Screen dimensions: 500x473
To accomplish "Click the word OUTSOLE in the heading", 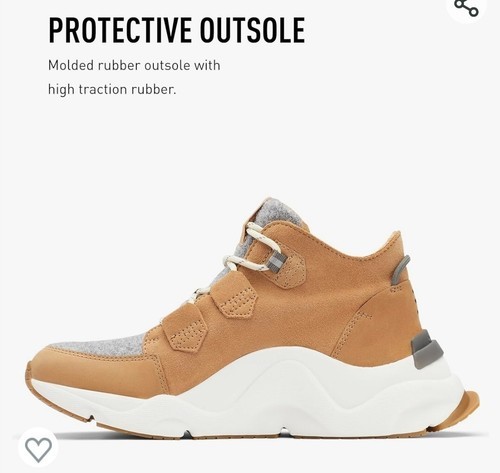I will (252, 30).
